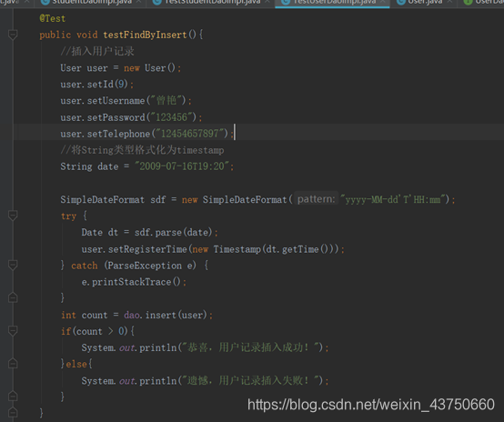Click the try keyword

click(68, 216)
